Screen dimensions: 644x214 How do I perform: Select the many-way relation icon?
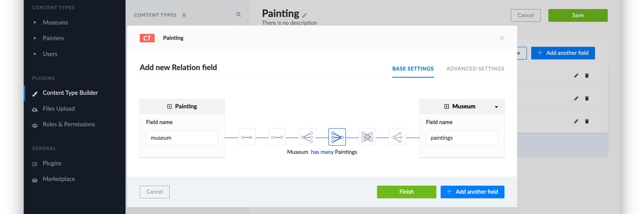click(397, 137)
